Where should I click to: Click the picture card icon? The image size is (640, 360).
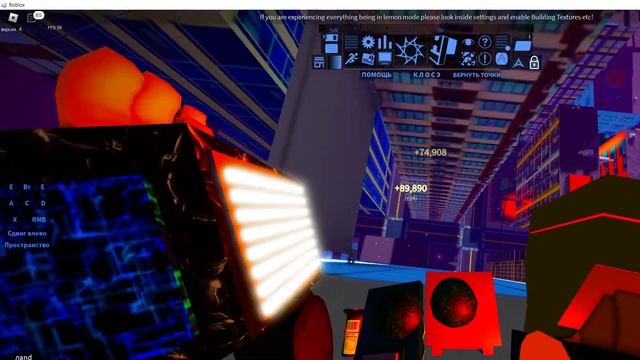[368, 59]
